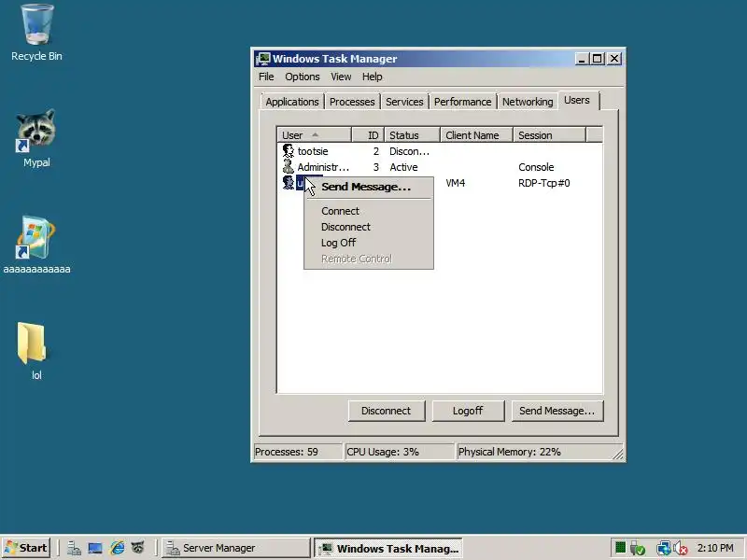Select the lol folder on desktop
747x560 pixels.
(x=33, y=351)
